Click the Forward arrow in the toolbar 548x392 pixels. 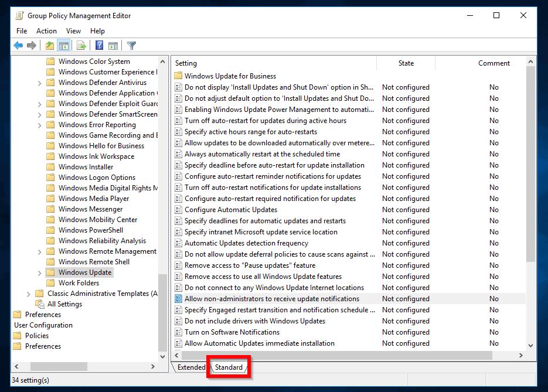pos(32,46)
